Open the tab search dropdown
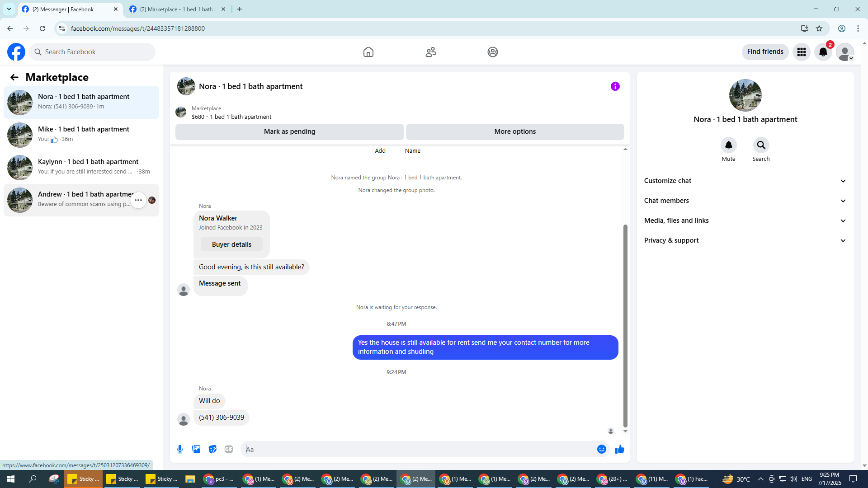 click(9, 9)
